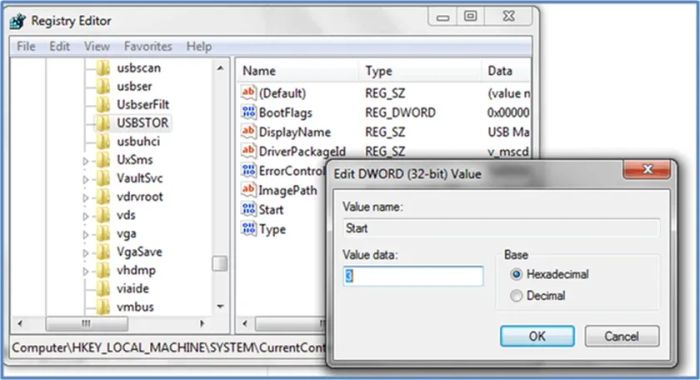Click the (Default) string value icon
This screenshot has height=380, width=700.
pyautogui.click(x=248, y=92)
